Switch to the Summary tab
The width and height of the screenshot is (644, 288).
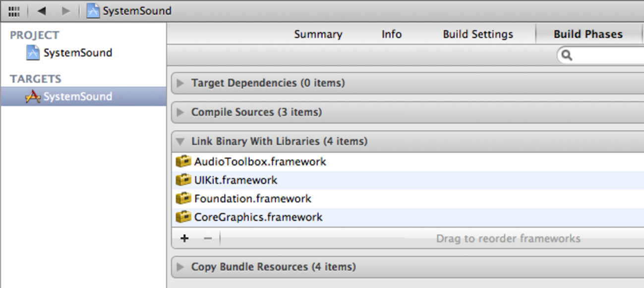pyautogui.click(x=318, y=34)
